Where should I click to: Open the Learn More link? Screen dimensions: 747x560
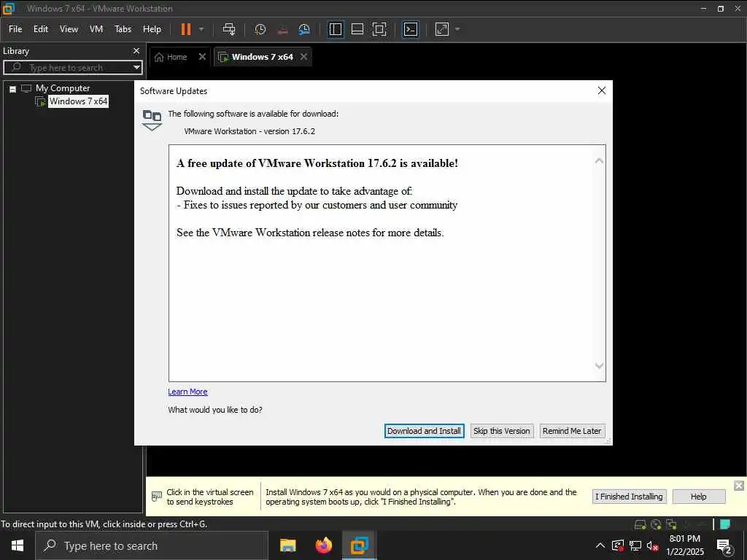coord(187,392)
